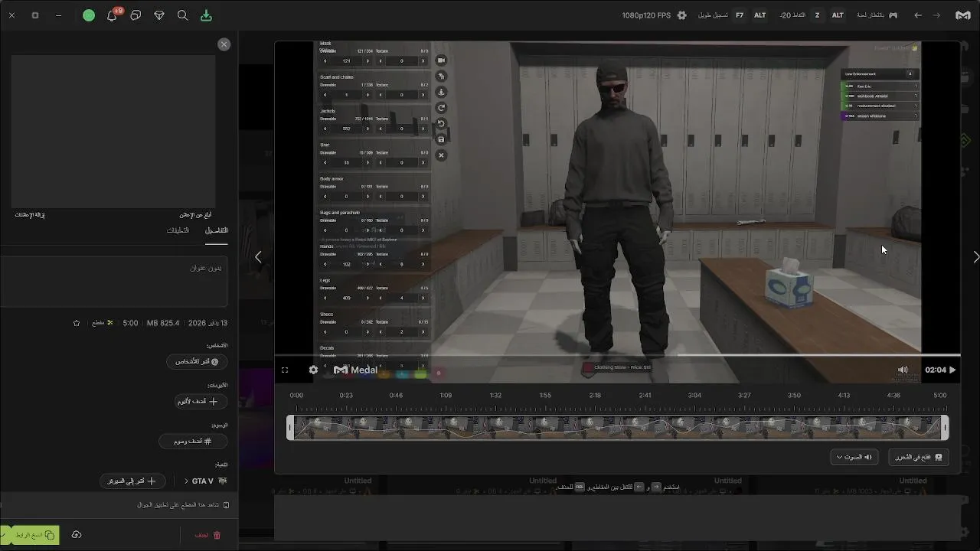Image resolution: width=980 pixels, height=551 pixels.
Task: Click the F7 hotkey badge
Action: coord(740,15)
